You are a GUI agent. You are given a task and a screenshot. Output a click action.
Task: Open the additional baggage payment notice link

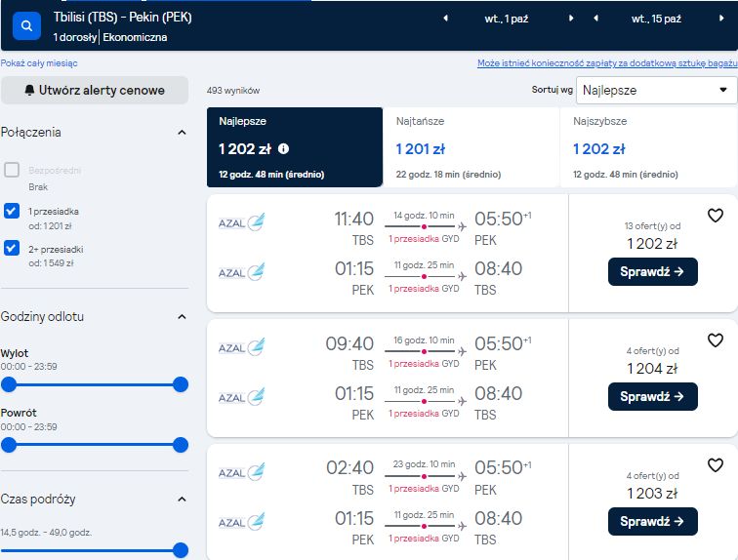(607, 63)
